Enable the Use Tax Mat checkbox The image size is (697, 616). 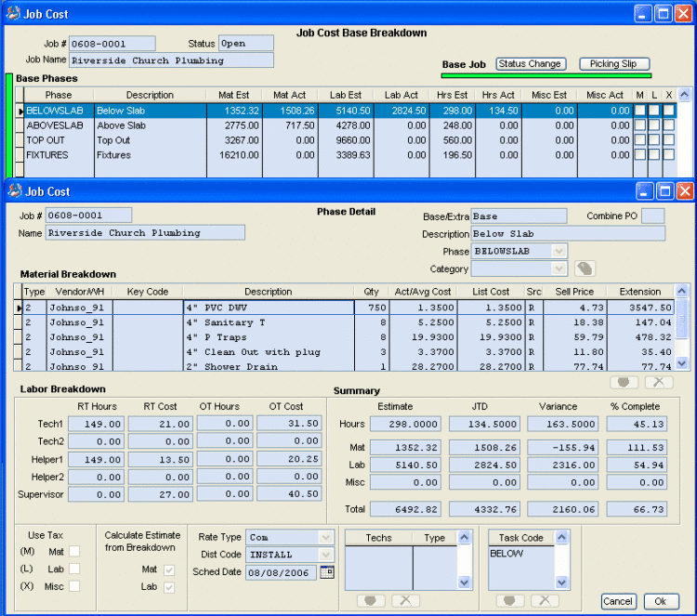(74, 552)
